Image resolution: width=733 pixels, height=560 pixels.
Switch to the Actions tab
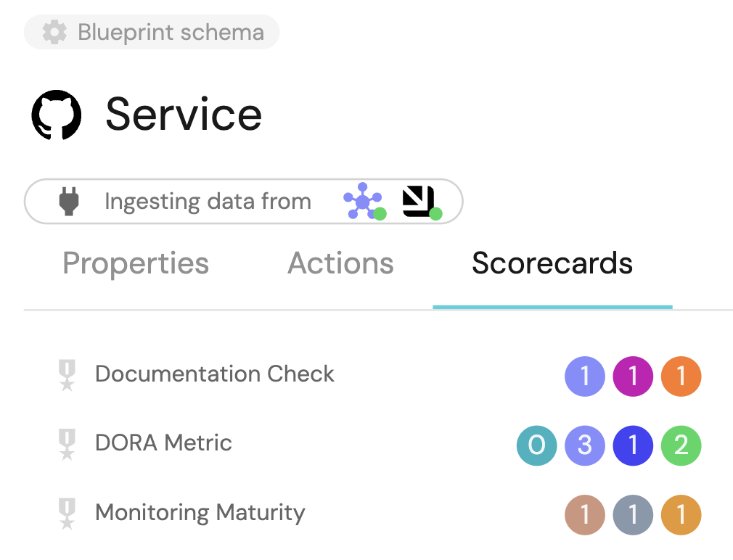pos(340,263)
